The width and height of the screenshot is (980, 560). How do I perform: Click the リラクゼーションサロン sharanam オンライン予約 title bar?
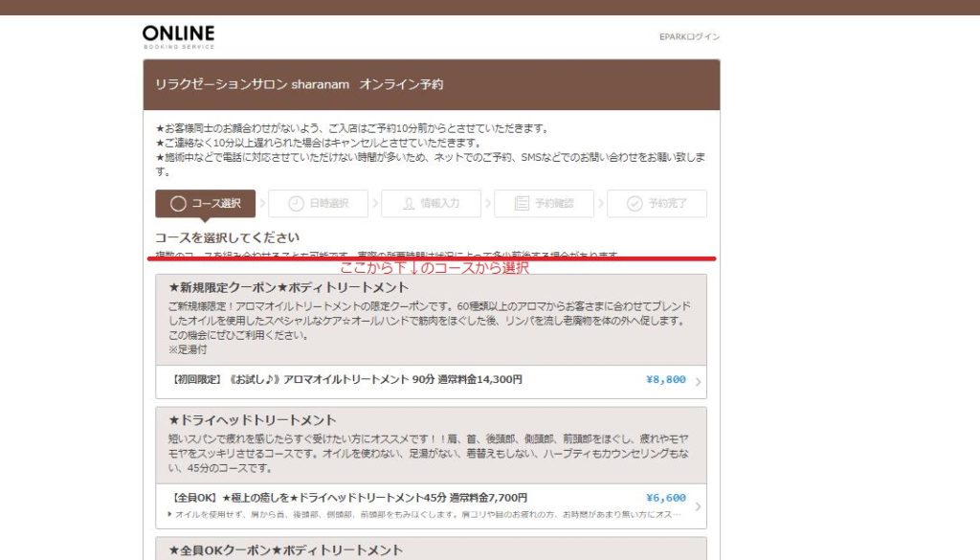tap(299, 84)
